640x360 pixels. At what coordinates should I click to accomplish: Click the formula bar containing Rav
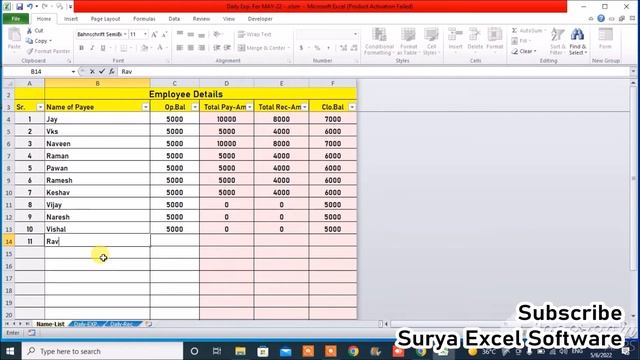(x=374, y=71)
